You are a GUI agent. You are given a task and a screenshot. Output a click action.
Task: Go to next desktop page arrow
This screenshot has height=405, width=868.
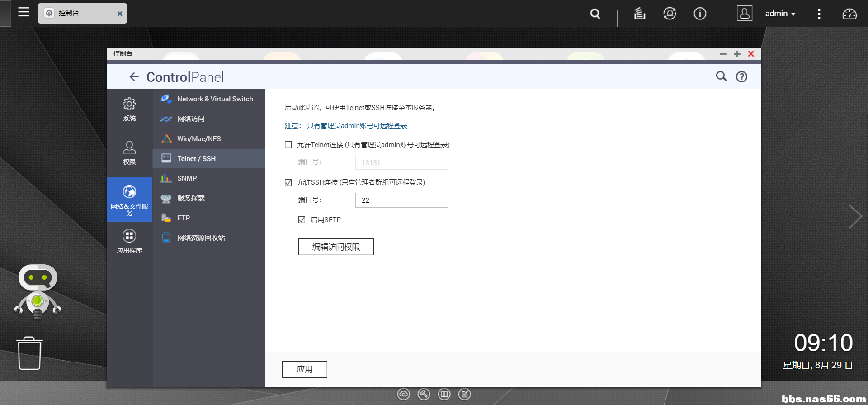854,217
